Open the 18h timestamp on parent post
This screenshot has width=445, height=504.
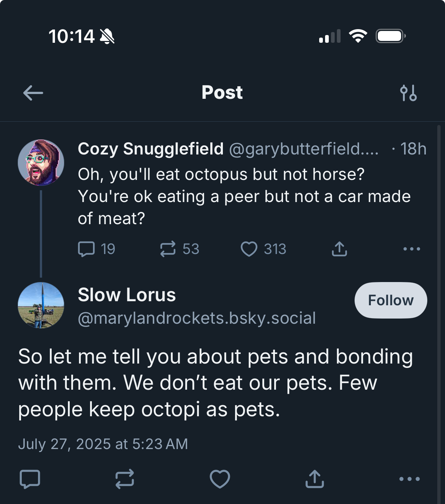click(x=413, y=149)
